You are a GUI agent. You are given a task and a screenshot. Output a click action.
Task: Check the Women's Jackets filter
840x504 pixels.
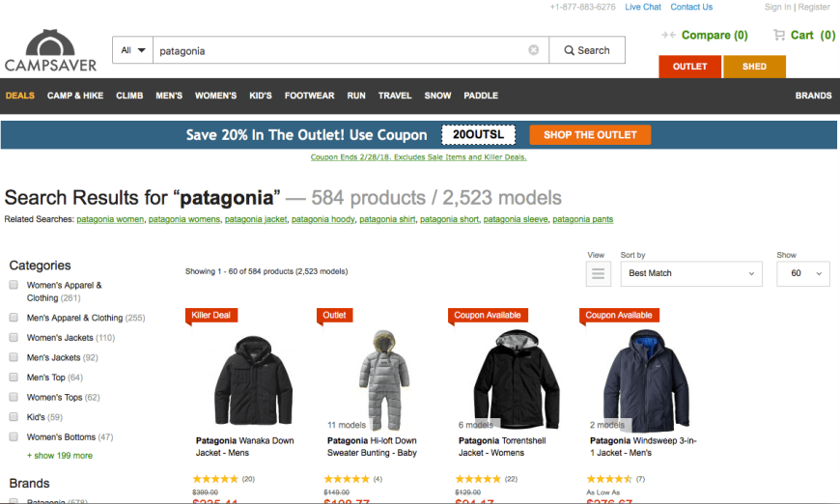[x=14, y=337]
